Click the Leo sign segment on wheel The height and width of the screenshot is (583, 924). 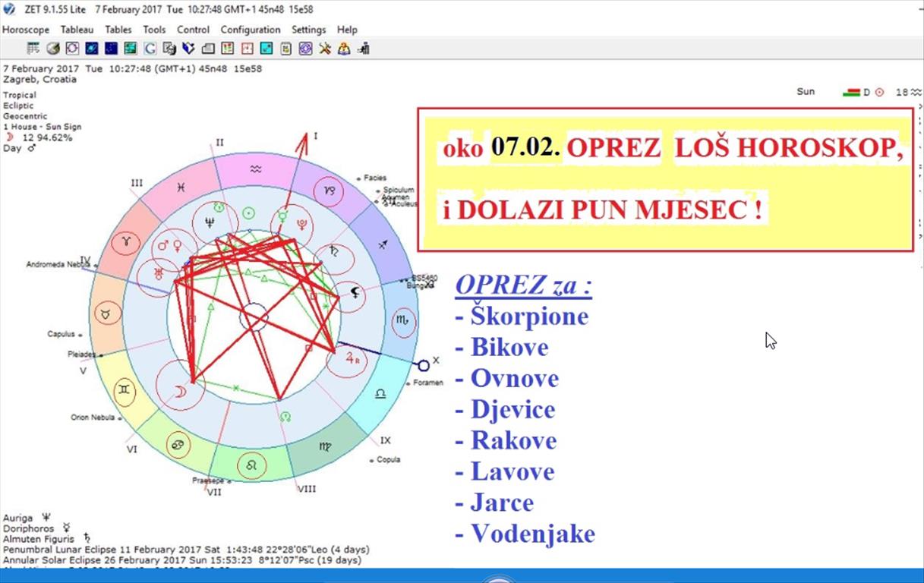(250, 464)
